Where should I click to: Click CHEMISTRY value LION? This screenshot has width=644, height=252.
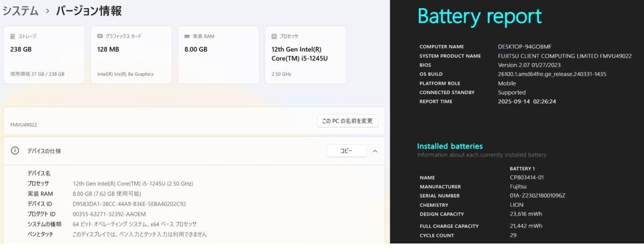pos(516,205)
